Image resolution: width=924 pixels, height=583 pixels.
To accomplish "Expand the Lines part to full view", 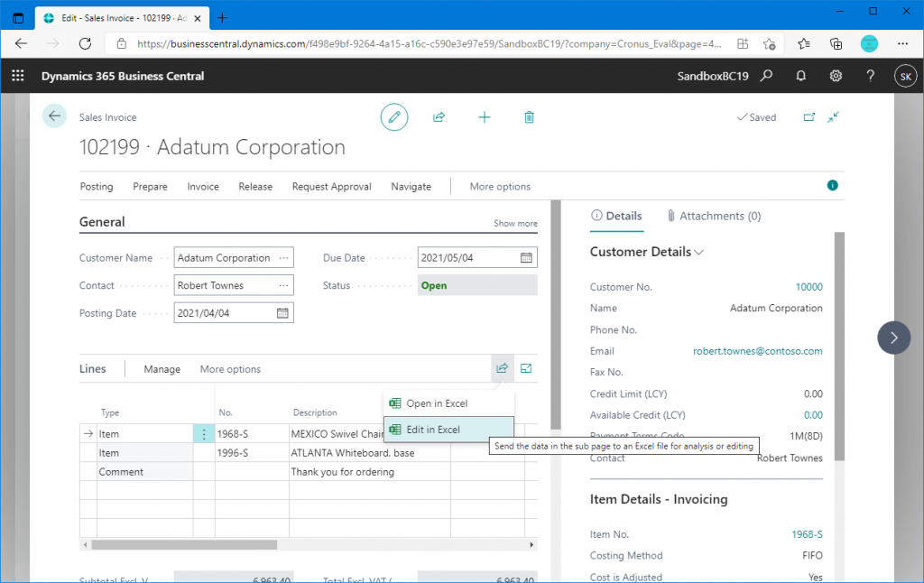I will click(x=526, y=368).
